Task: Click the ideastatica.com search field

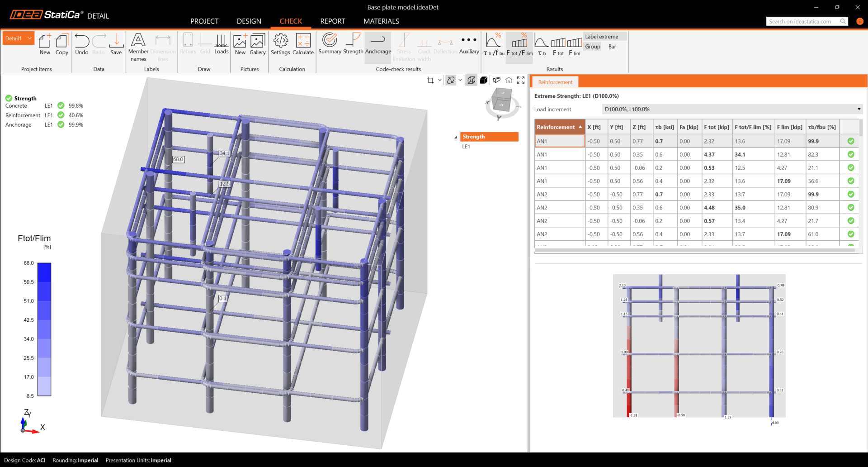Action: tap(802, 21)
